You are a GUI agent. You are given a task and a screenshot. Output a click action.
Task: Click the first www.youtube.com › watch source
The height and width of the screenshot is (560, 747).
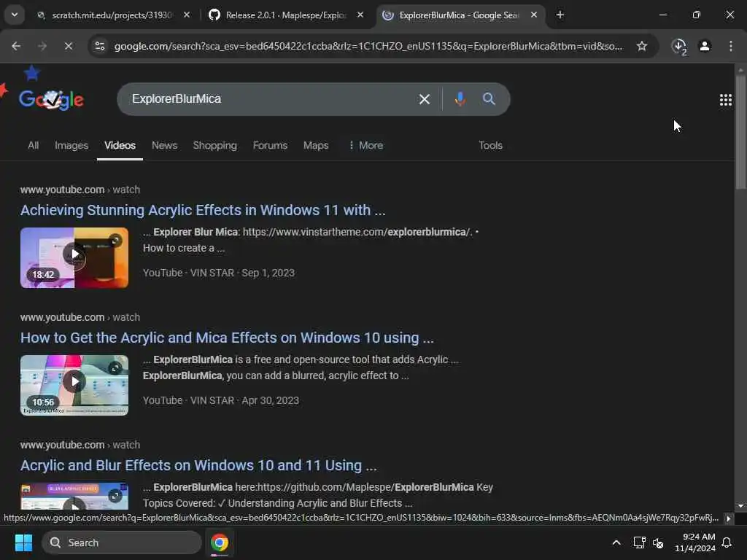pyautogui.click(x=80, y=190)
